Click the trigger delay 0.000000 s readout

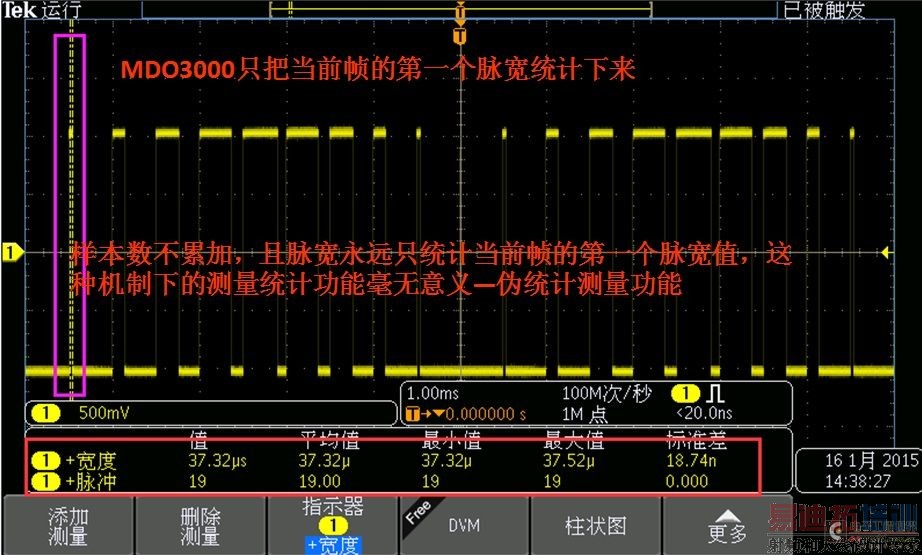point(485,414)
